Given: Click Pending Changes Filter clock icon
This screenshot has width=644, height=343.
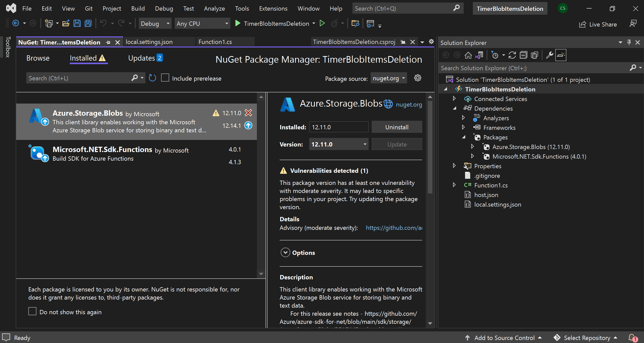Looking at the screenshot, I should 495,55.
